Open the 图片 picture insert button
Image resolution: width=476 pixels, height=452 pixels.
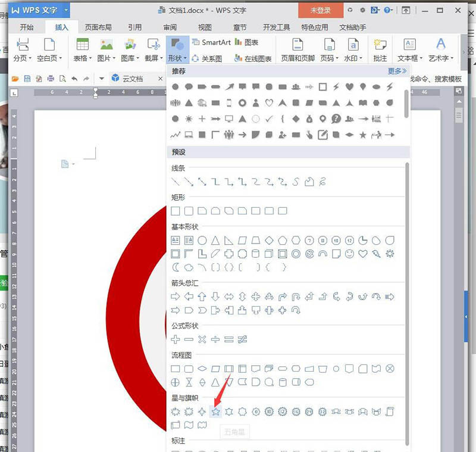(x=107, y=49)
